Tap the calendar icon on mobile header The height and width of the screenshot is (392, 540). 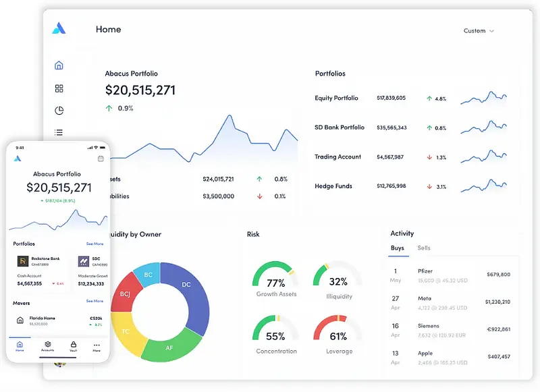click(x=101, y=159)
